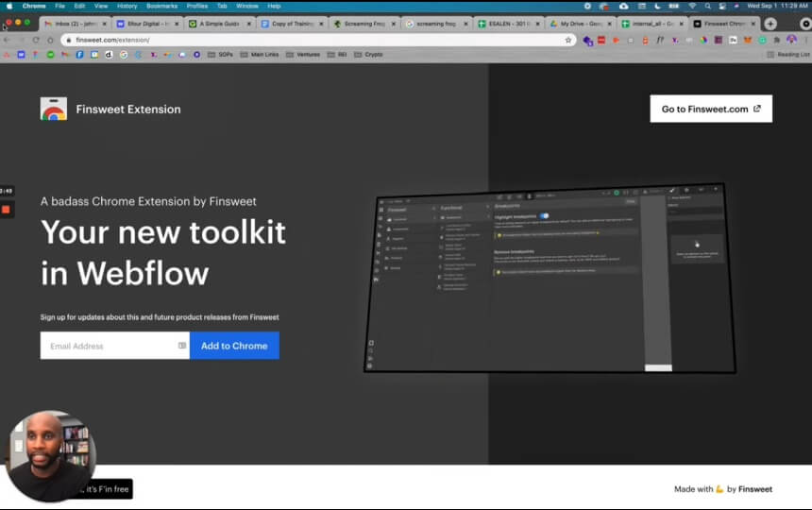Click the red square extension icon
The height and width of the screenshot is (510, 812).
[x=601, y=40]
